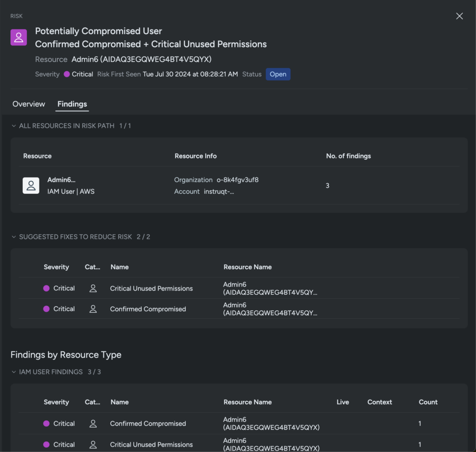
Task: Click user category icon in IAM Critical Unused Permissions finding
Action: [x=93, y=444]
